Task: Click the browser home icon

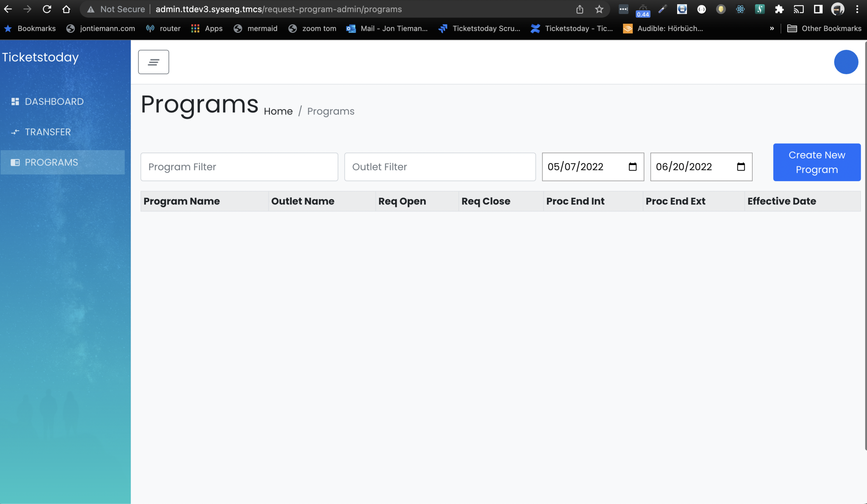Action: pyautogui.click(x=66, y=9)
